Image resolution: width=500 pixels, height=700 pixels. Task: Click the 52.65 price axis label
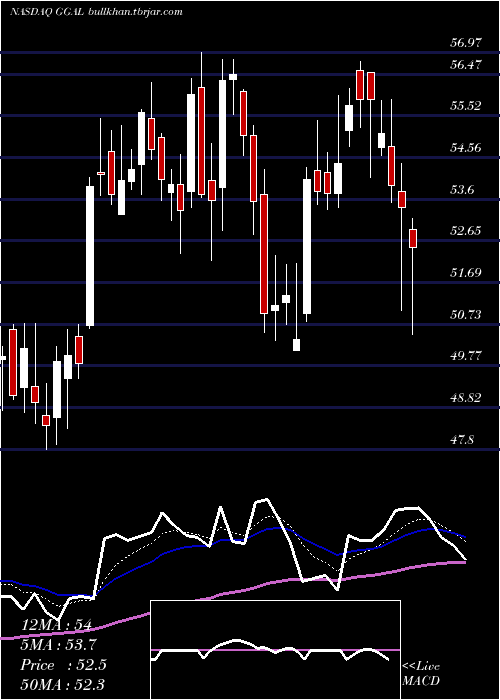pyautogui.click(x=466, y=231)
